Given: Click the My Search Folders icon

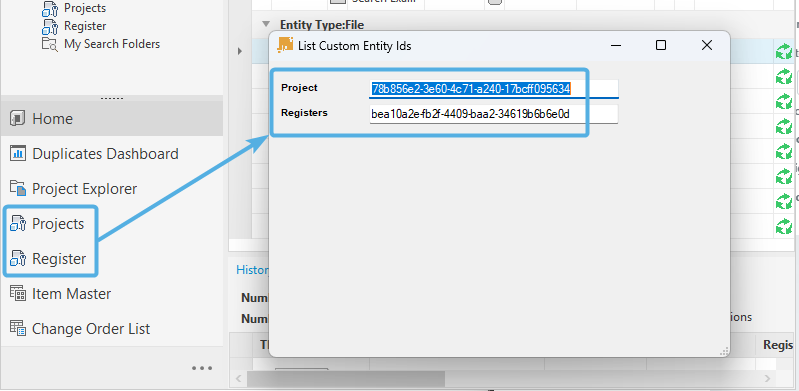Looking at the screenshot, I should point(50,44).
